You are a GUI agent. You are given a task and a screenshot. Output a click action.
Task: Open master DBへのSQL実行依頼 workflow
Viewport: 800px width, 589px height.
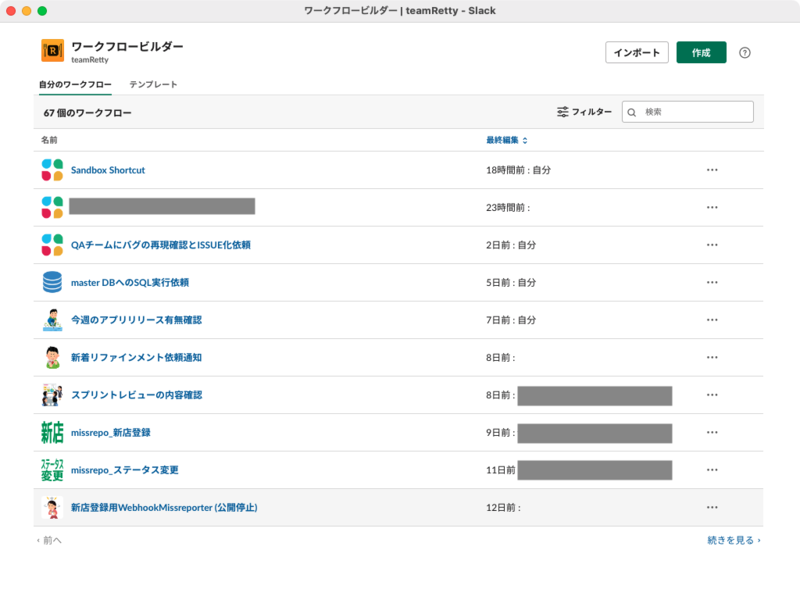click(x=130, y=282)
